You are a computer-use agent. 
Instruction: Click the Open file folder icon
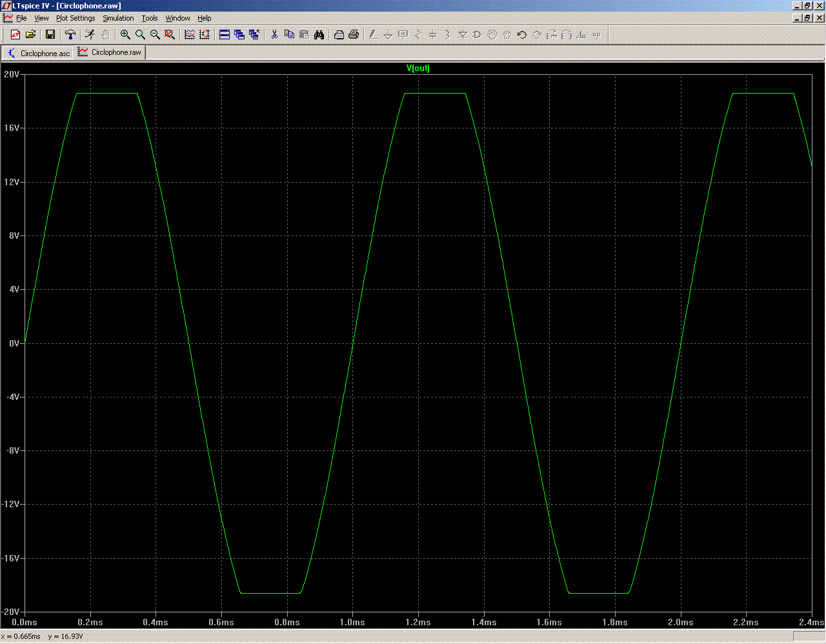coord(30,35)
